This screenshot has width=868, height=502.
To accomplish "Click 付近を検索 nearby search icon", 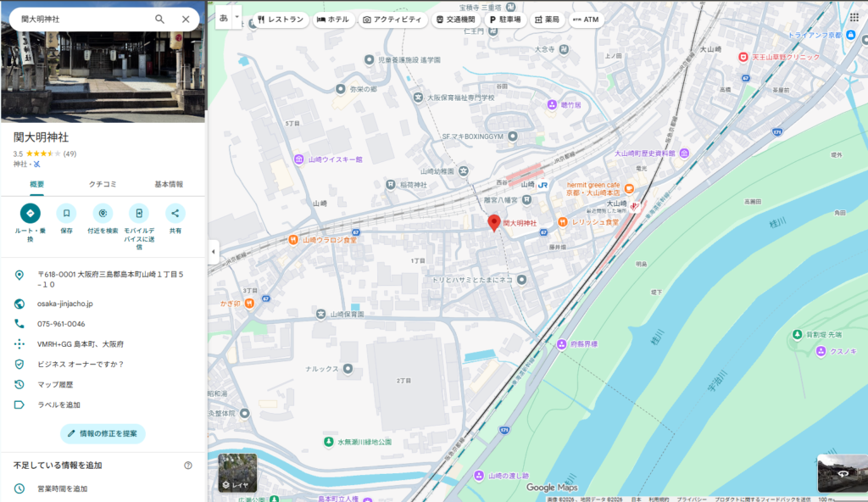I will [x=103, y=214].
